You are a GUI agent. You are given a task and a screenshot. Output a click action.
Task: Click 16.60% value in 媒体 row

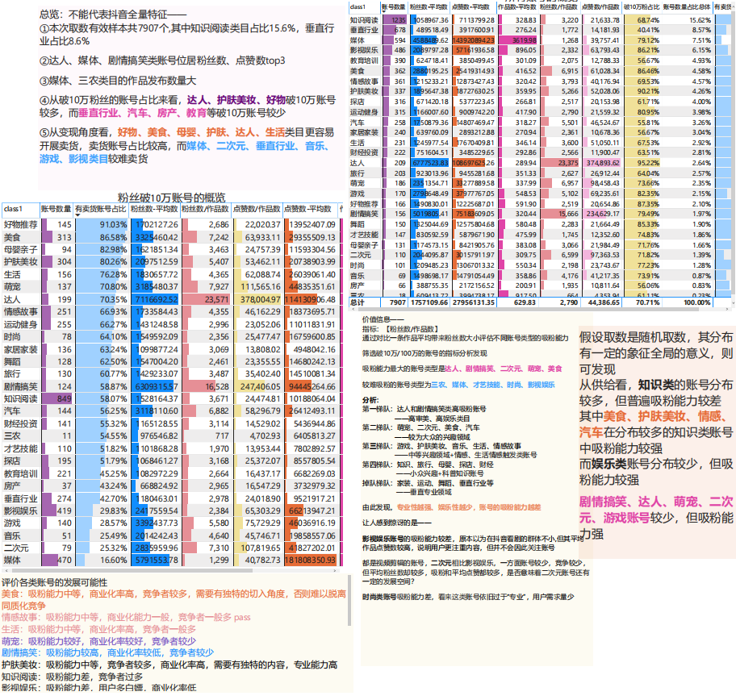pos(113,560)
